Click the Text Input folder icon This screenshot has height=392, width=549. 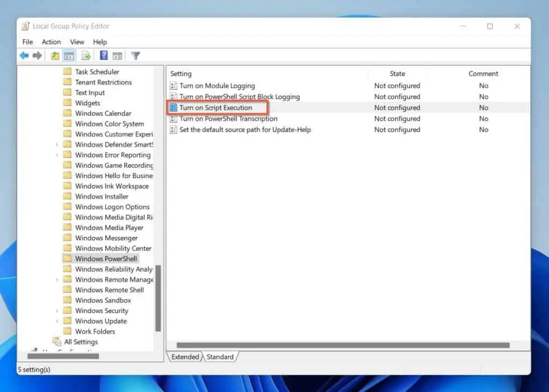67,92
